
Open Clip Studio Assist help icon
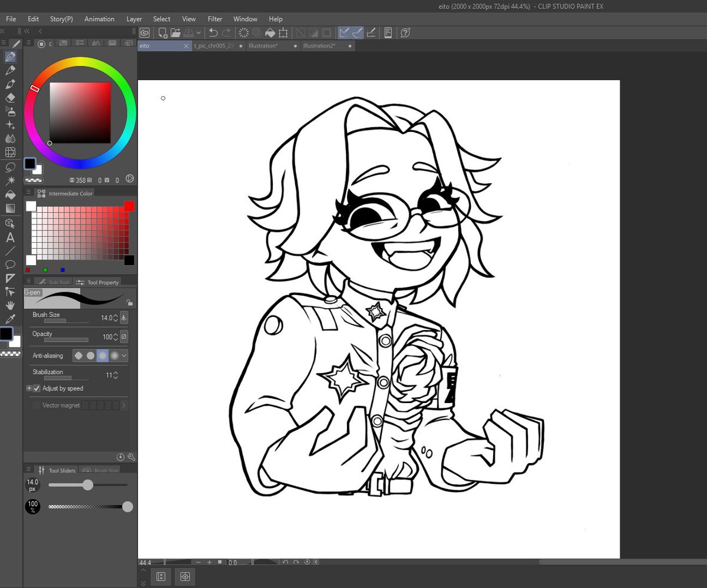click(405, 33)
